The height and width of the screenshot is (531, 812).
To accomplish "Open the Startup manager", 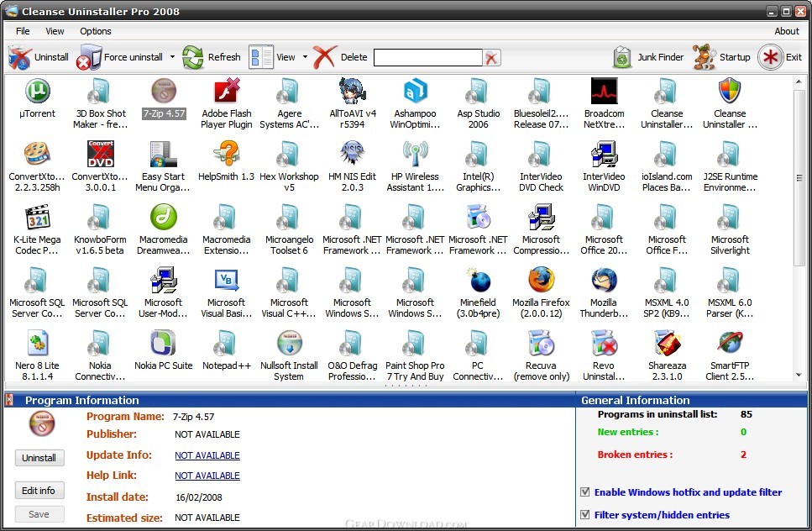I will pos(722,57).
